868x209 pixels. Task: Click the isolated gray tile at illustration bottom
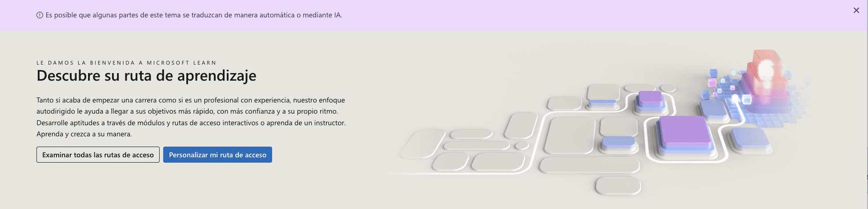point(618,184)
